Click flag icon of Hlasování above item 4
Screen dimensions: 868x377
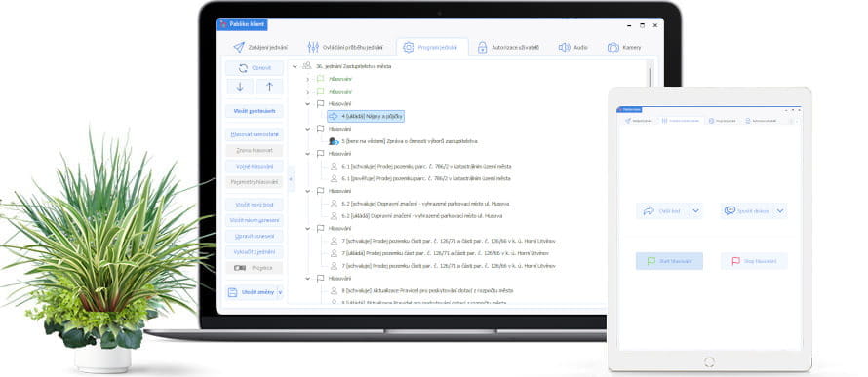320,104
